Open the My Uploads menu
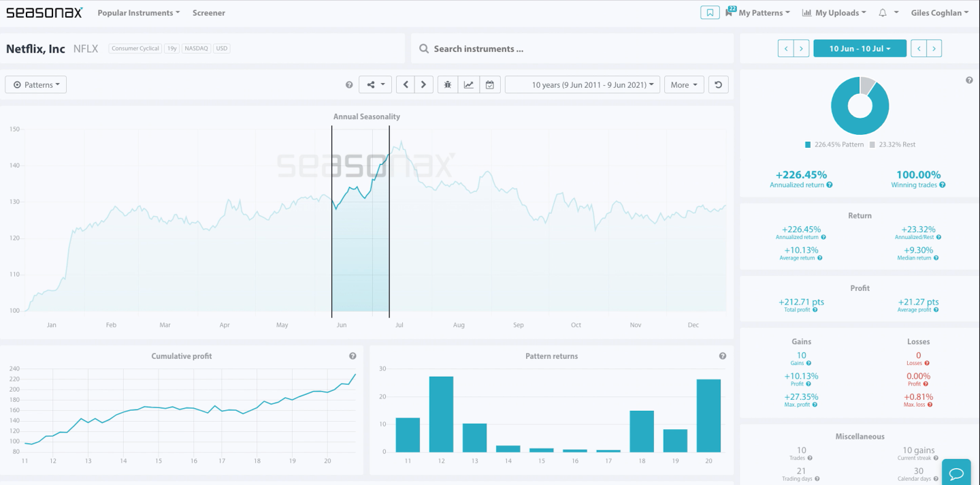Image resolution: width=980 pixels, height=485 pixels. pyautogui.click(x=834, y=12)
